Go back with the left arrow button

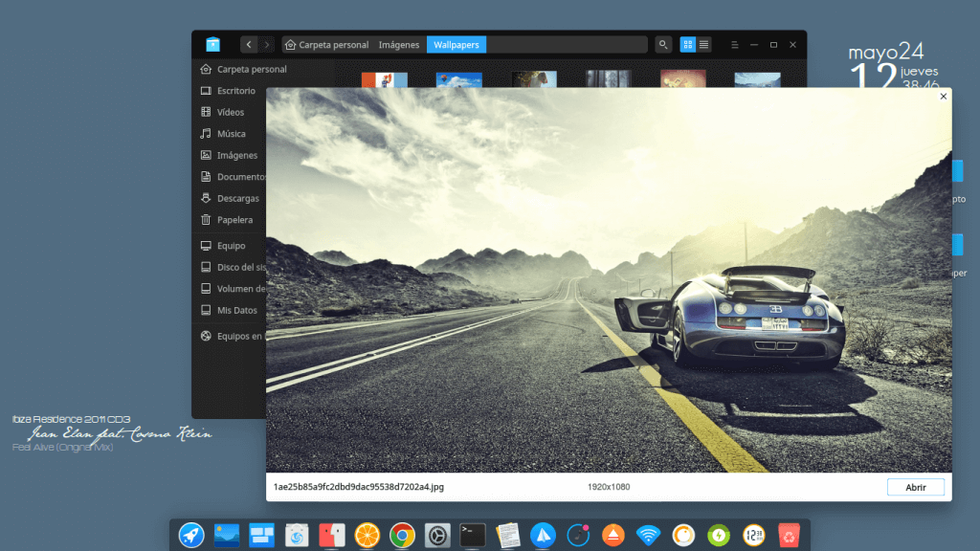coord(249,44)
